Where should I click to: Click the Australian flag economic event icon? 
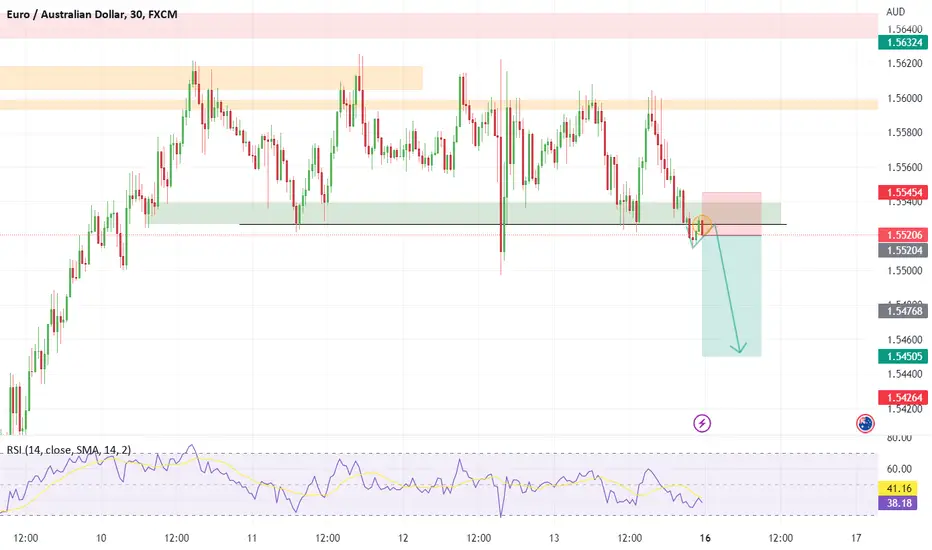pos(865,423)
